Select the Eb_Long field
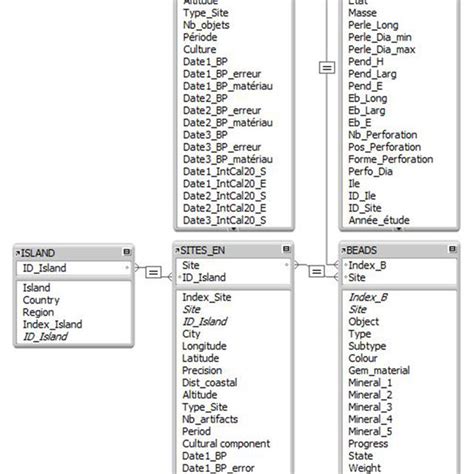The image size is (474, 474). pos(368,98)
